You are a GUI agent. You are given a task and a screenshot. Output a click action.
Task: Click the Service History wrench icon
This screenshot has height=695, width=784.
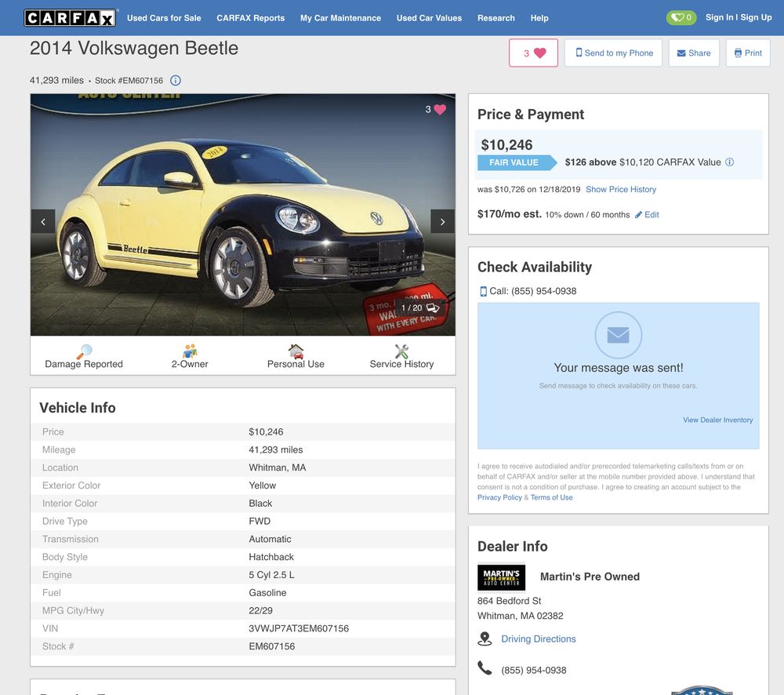(x=401, y=352)
